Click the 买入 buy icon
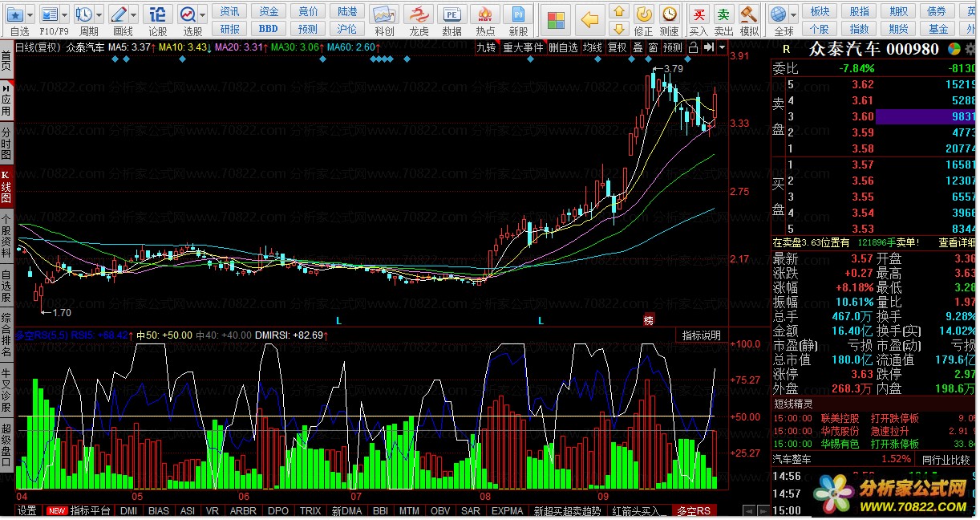The height and width of the screenshot is (520, 980). [699, 14]
